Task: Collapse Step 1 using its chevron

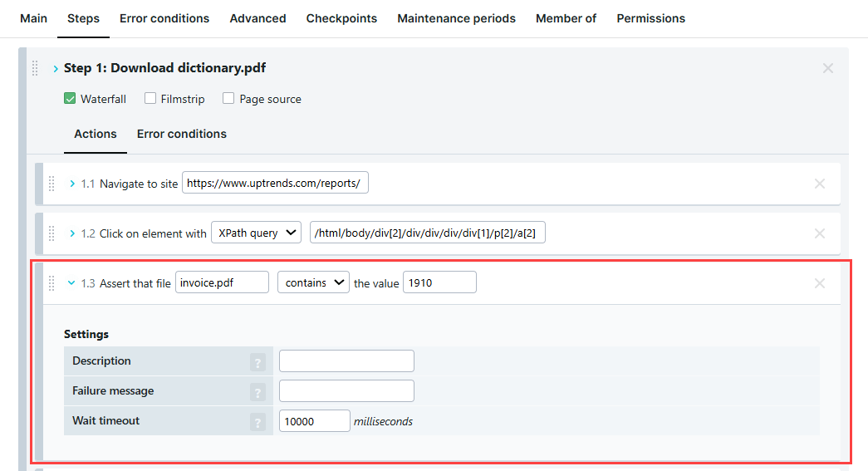Action: pos(56,69)
